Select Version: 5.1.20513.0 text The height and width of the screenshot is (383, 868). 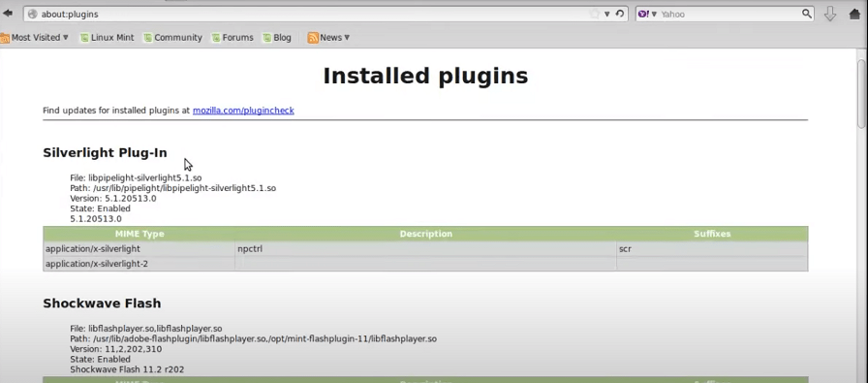(x=113, y=199)
